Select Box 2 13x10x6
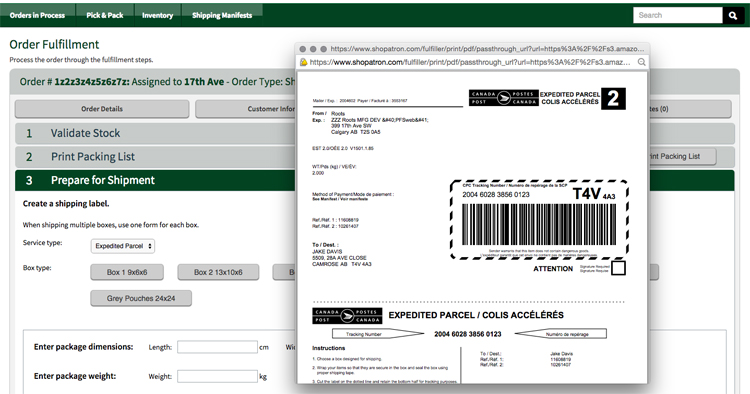 click(x=218, y=272)
